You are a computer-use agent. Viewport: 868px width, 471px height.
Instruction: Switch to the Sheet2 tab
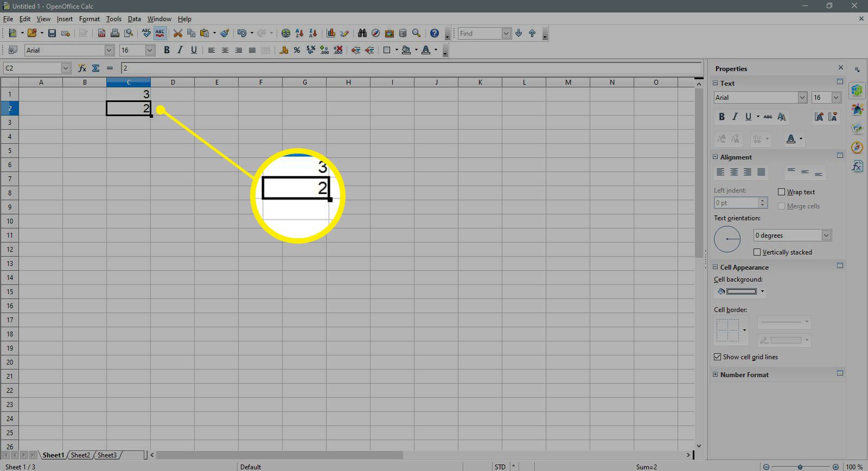(80, 455)
